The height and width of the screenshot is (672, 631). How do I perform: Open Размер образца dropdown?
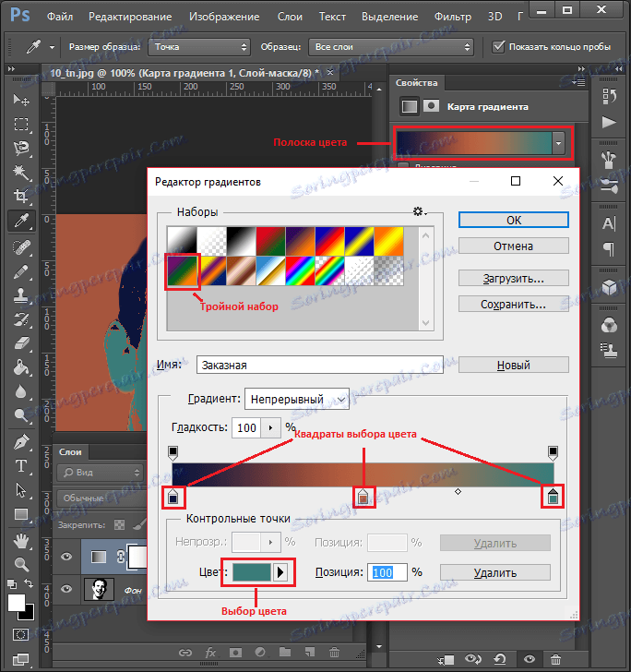199,47
